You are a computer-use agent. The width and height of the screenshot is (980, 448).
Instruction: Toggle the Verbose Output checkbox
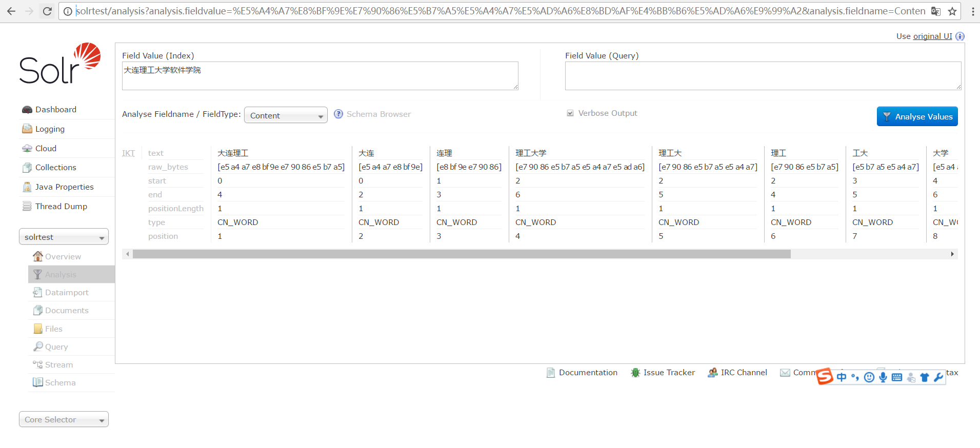coord(570,113)
